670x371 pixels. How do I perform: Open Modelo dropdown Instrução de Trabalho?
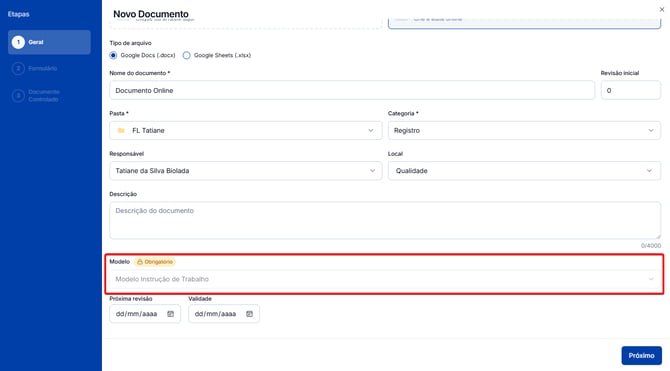(x=385, y=279)
